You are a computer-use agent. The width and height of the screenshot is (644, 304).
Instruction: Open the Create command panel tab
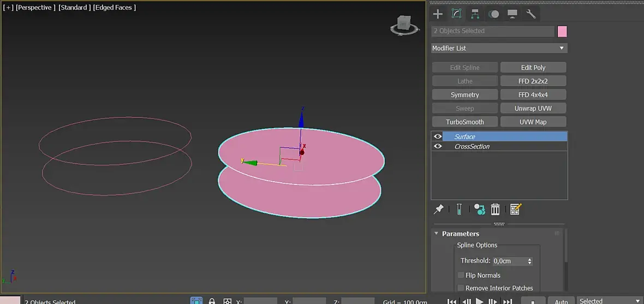pyautogui.click(x=438, y=14)
